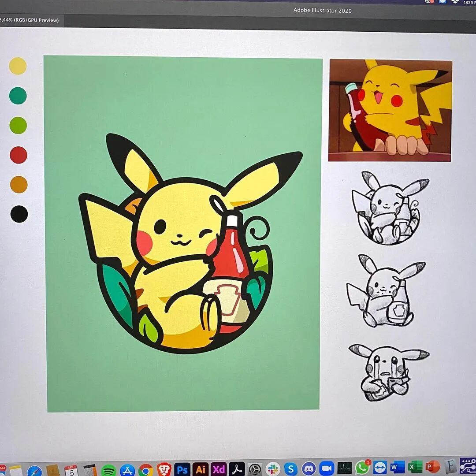Open the Notes app in the dock
Screen dimensions: 476x476
tap(16, 471)
